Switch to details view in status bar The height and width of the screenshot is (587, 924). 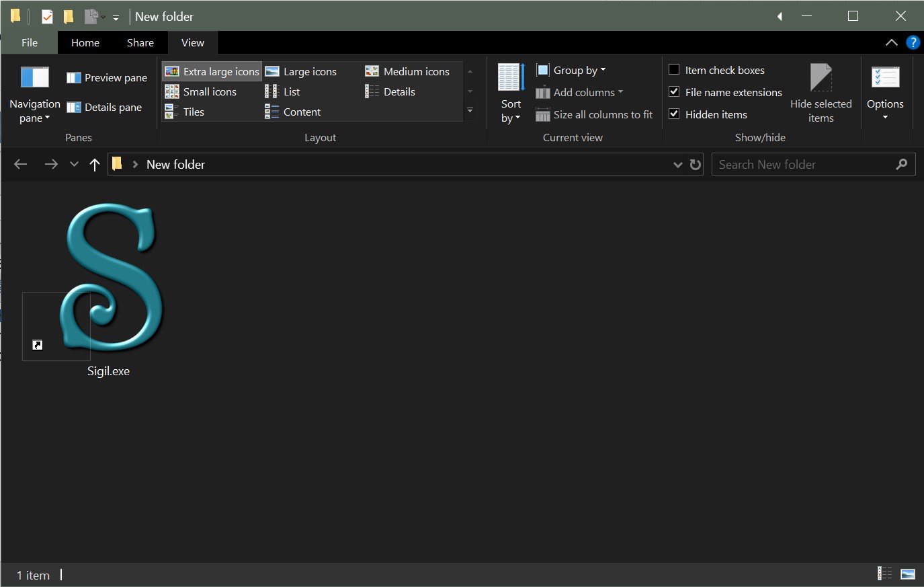pos(884,574)
